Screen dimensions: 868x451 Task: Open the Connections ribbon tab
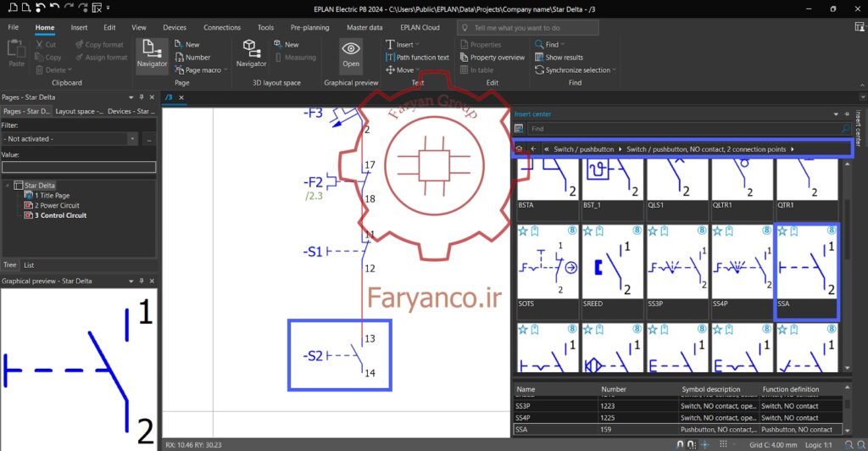click(x=222, y=27)
